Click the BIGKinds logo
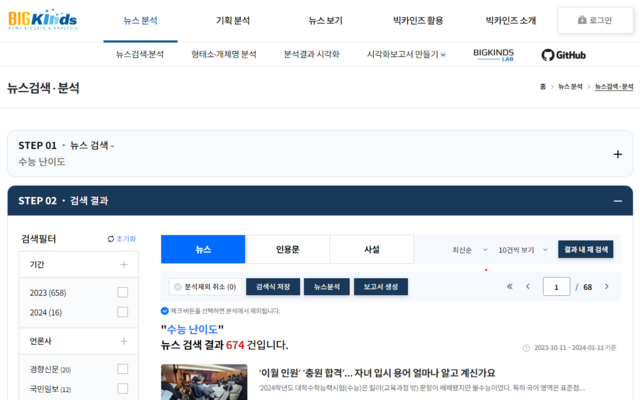The image size is (640, 400). tap(42, 19)
